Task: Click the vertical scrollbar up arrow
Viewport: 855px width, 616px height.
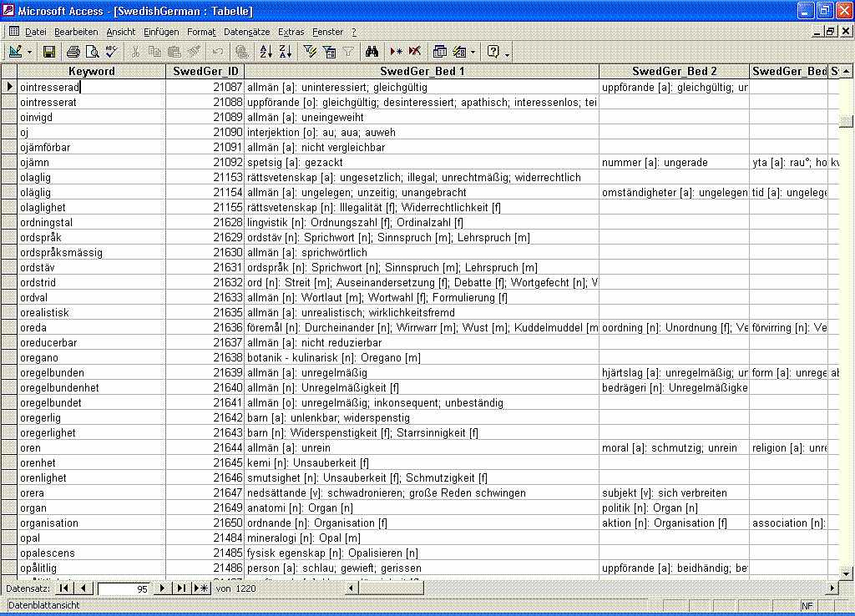Action: click(x=846, y=71)
